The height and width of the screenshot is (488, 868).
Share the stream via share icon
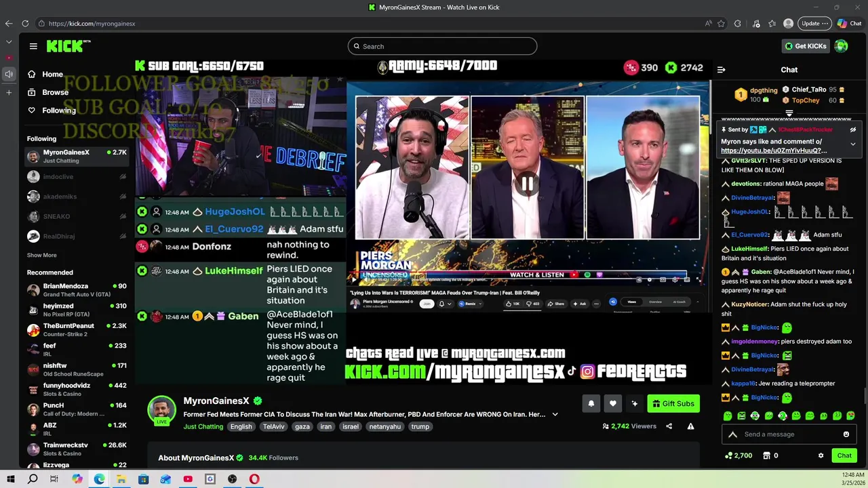click(669, 426)
